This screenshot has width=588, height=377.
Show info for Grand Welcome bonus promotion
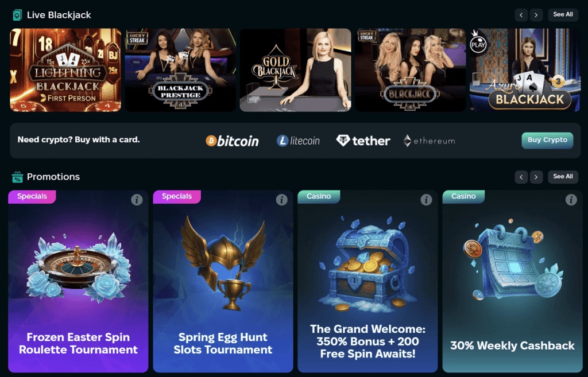pyautogui.click(x=426, y=200)
